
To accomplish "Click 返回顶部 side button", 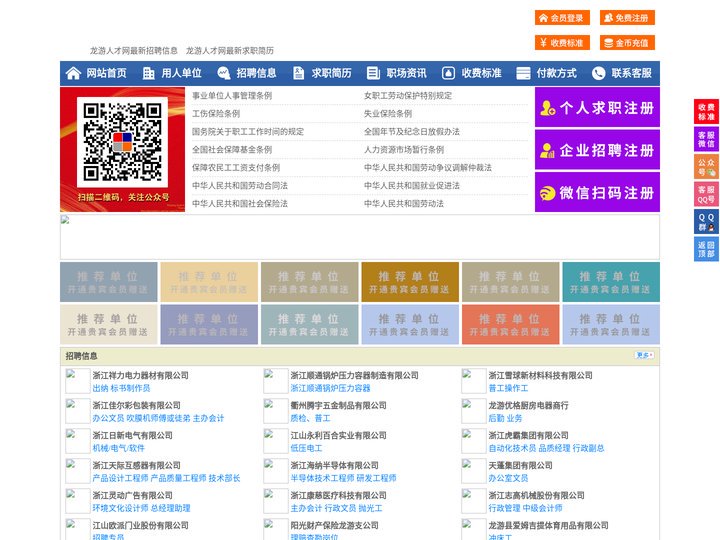I will click(706, 249).
